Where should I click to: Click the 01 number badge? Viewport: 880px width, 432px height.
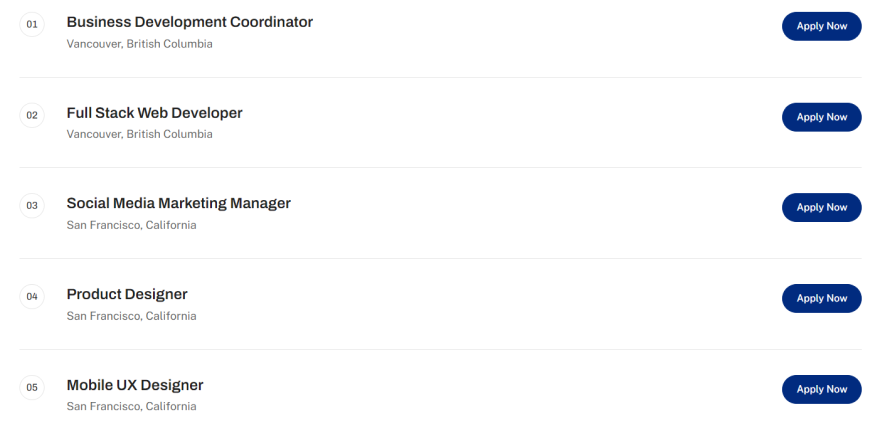pos(32,24)
